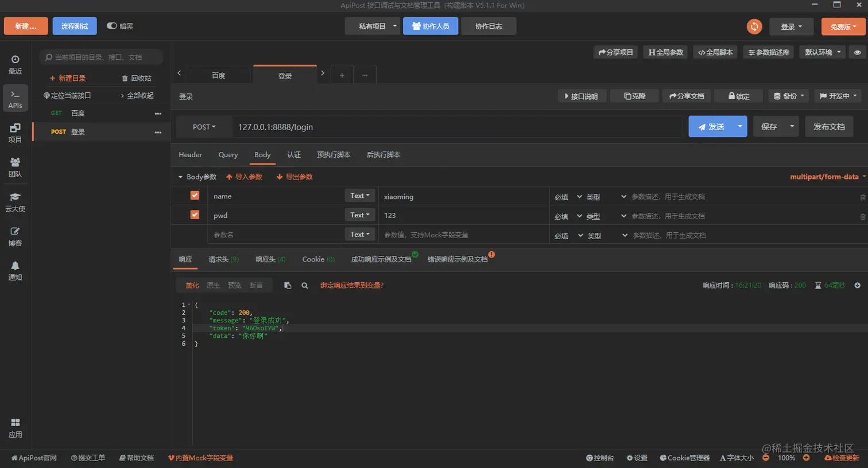The width and height of the screenshot is (868, 468).
Task: Click the orange sync refresh icon
Action: [x=754, y=26]
